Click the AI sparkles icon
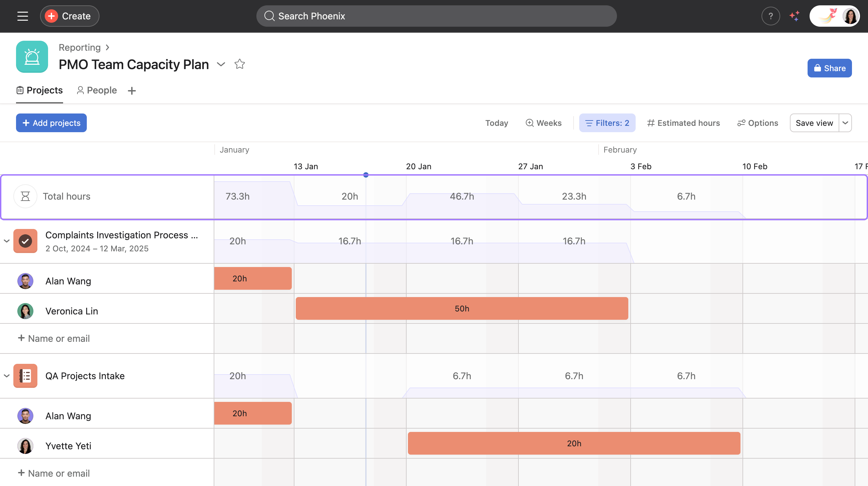868x486 pixels. (795, 16)
